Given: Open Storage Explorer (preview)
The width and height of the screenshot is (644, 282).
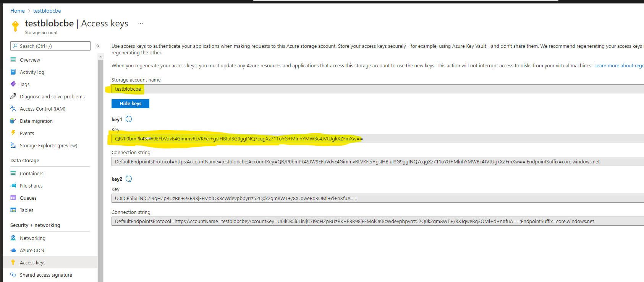Looking at the screenshot, I should pos(48,146).
